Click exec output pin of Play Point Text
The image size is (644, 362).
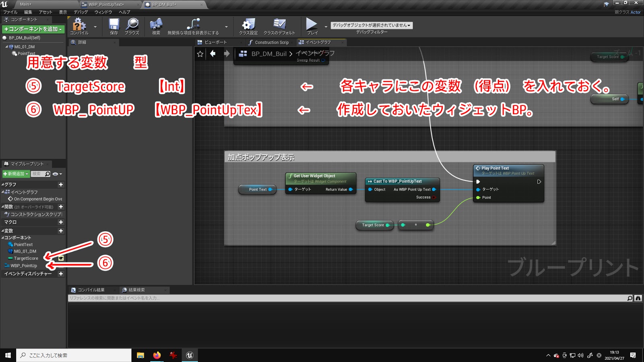click(539, 182)
